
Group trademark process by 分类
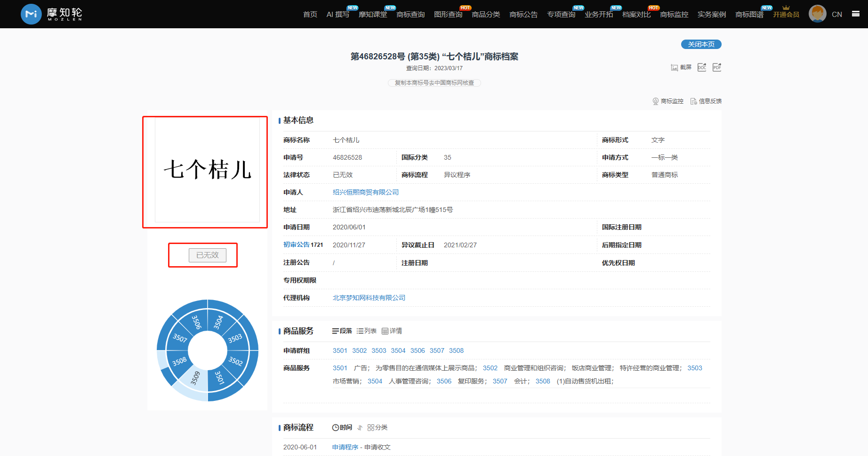click(378, 428)
